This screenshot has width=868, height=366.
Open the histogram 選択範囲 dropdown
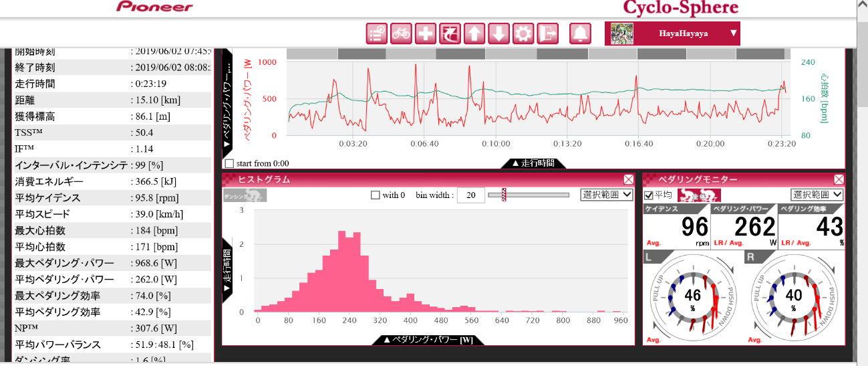[606, 195]
